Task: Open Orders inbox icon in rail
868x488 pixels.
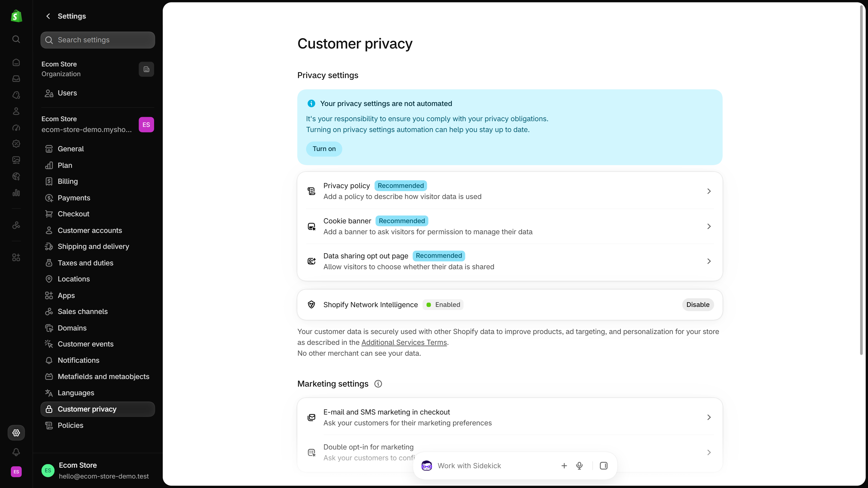Action: coord(16,78)
